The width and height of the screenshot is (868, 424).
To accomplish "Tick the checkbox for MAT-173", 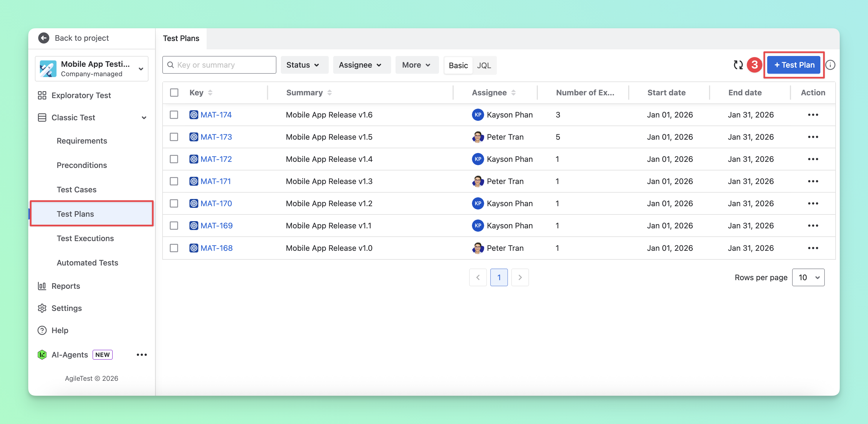I will click(174, 137).
